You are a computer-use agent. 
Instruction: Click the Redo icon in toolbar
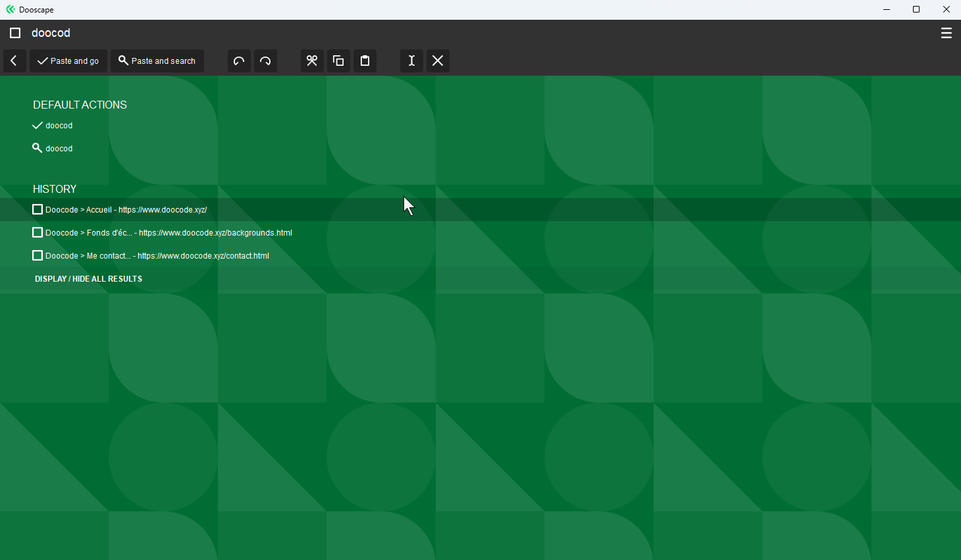(265, 61)
